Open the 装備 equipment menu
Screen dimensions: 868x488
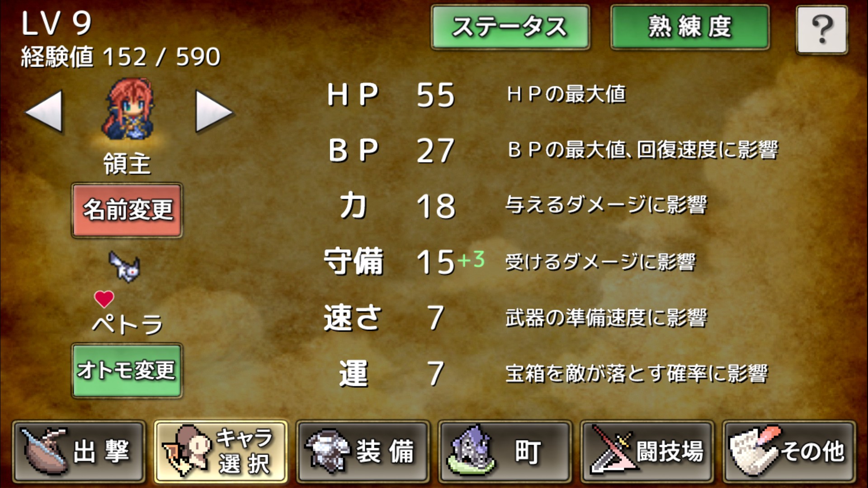click(363, 451)
